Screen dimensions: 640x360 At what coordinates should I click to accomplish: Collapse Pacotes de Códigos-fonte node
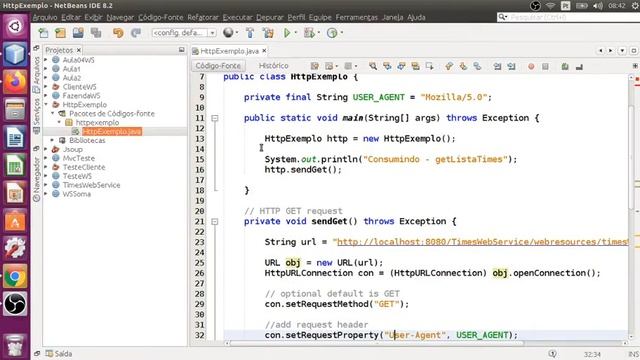(x=53, y=113)
